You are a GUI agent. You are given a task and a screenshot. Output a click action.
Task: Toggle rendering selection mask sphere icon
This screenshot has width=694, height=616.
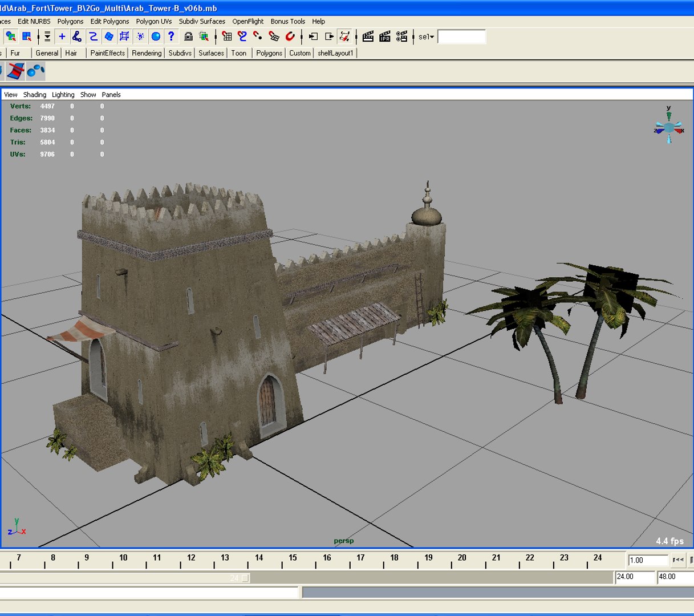156,37
